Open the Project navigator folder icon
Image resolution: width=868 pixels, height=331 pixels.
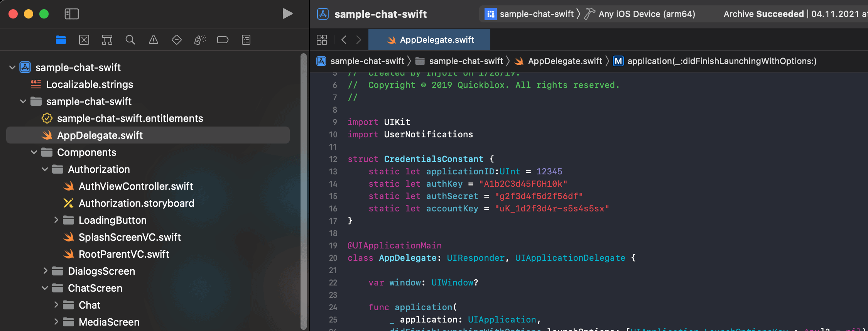coord(61,40)
